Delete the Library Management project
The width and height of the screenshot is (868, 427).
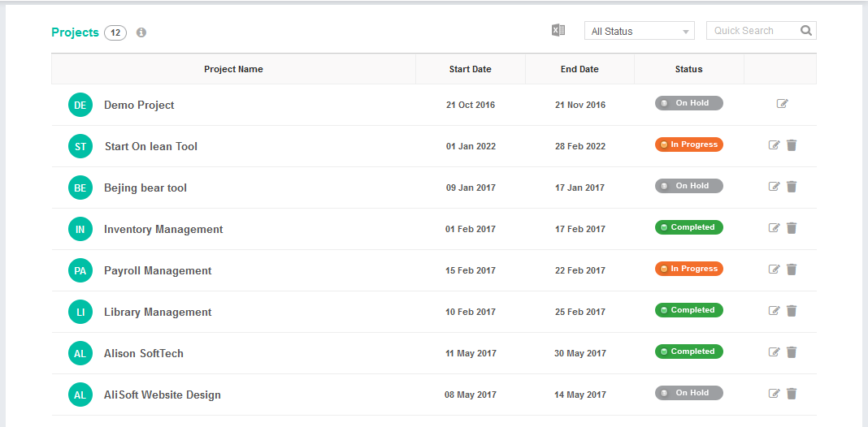pos(792,311)
